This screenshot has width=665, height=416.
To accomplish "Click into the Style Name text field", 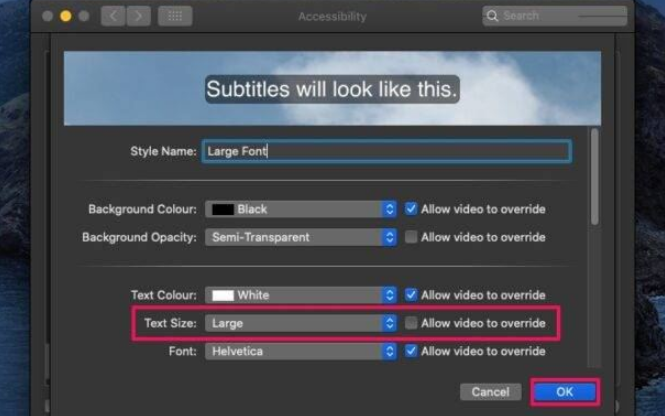I will (387, 151).
